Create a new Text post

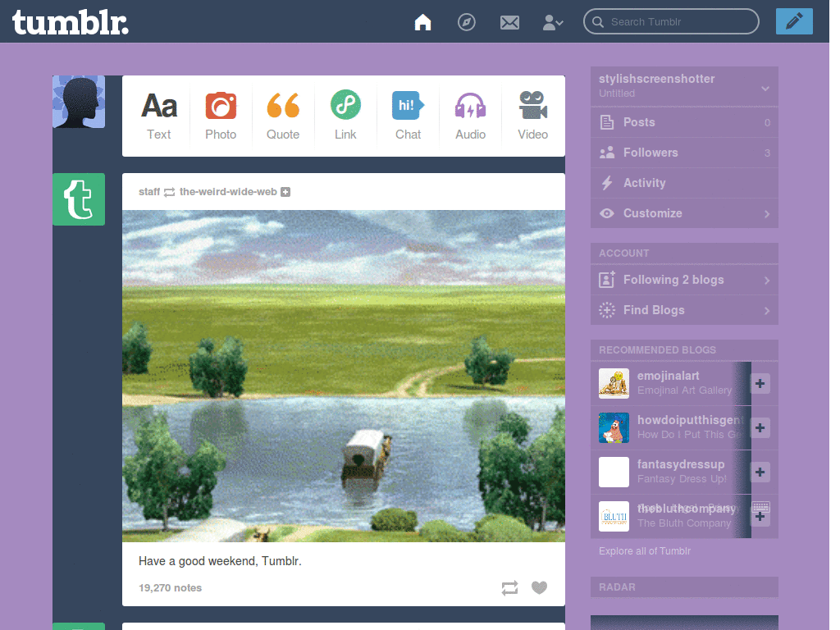pyautogui.click(x=159, y=116)
